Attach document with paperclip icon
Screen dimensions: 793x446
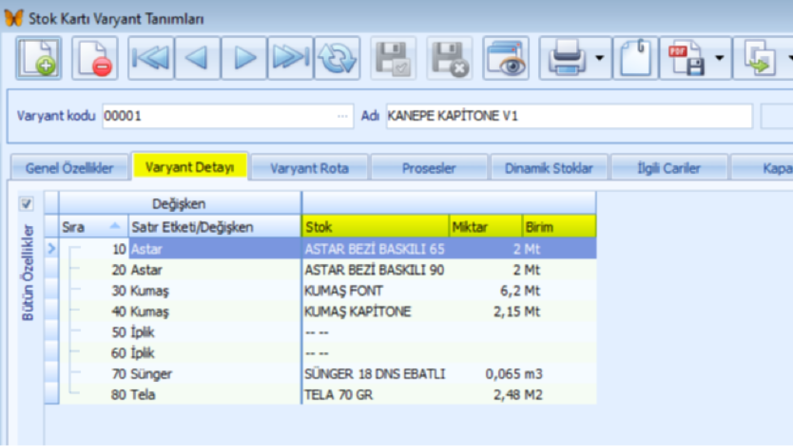pos(636,58)
